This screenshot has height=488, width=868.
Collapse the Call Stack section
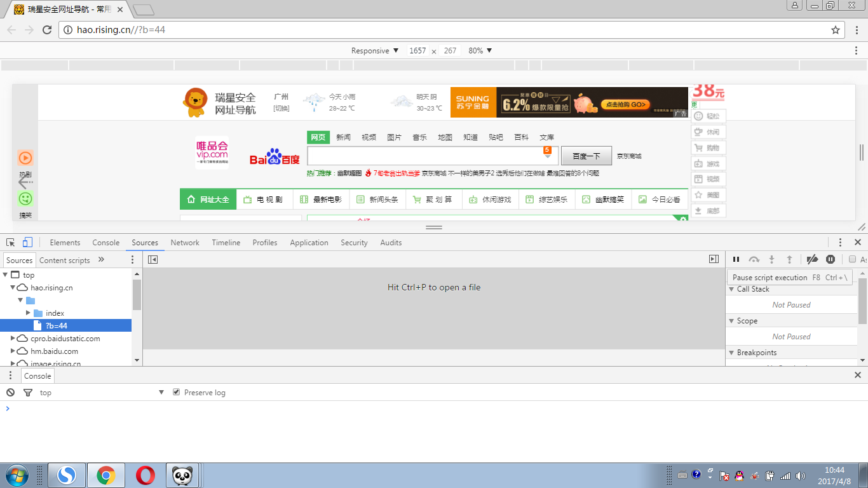tap(731, 289)
